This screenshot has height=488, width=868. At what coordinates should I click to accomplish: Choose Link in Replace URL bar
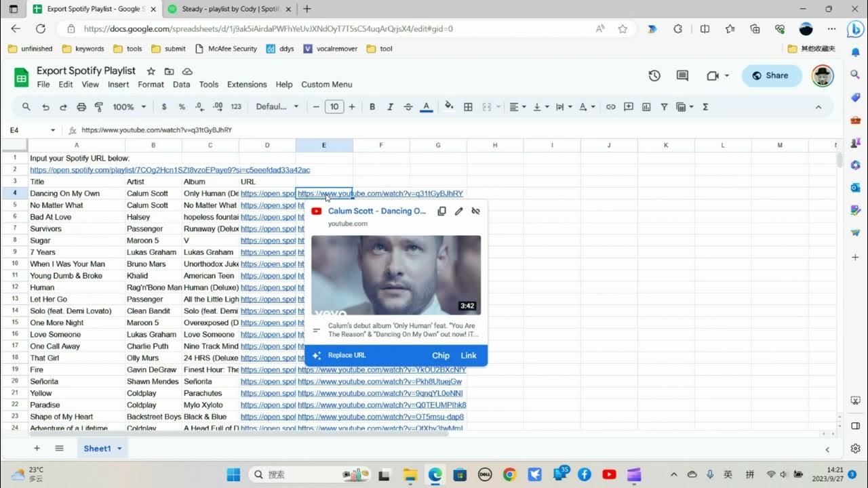point(469,355)
